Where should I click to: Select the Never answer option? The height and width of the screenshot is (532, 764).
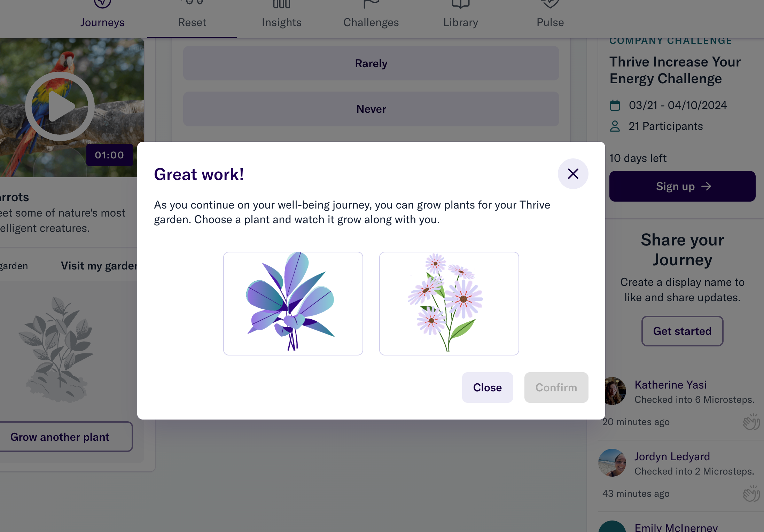click(371, 109)
